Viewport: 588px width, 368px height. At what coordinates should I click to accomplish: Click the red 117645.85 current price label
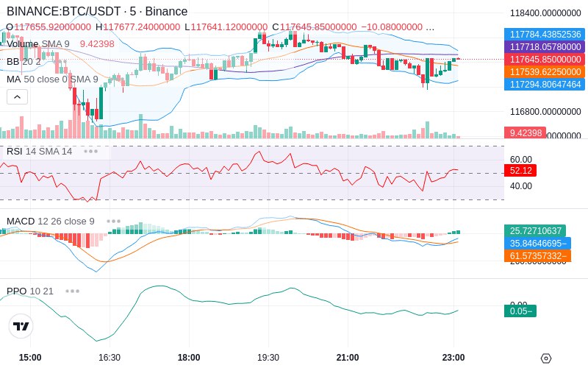[545, 60]
